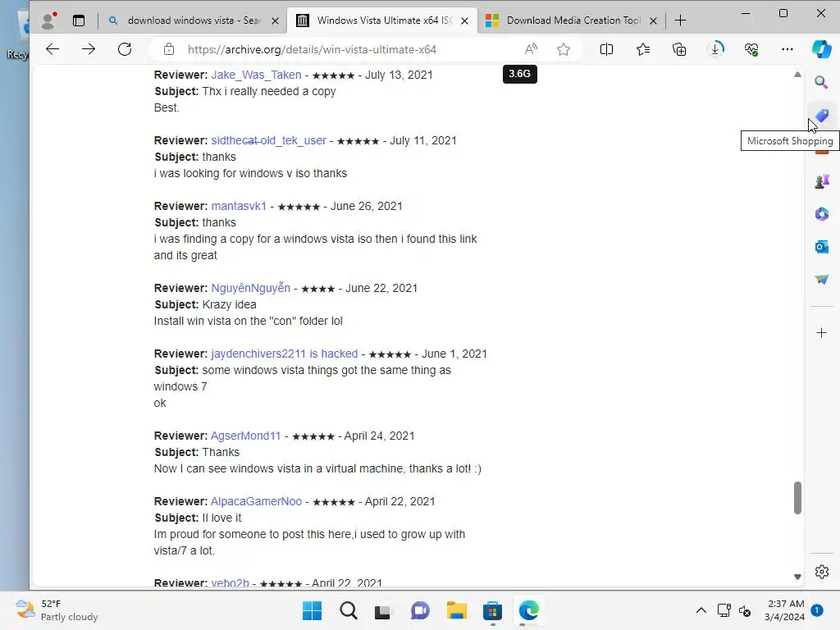Screen dimensions: 840x630
Task: Open tab actions menu
Action: pyautogui.click(x=79, y=21)
